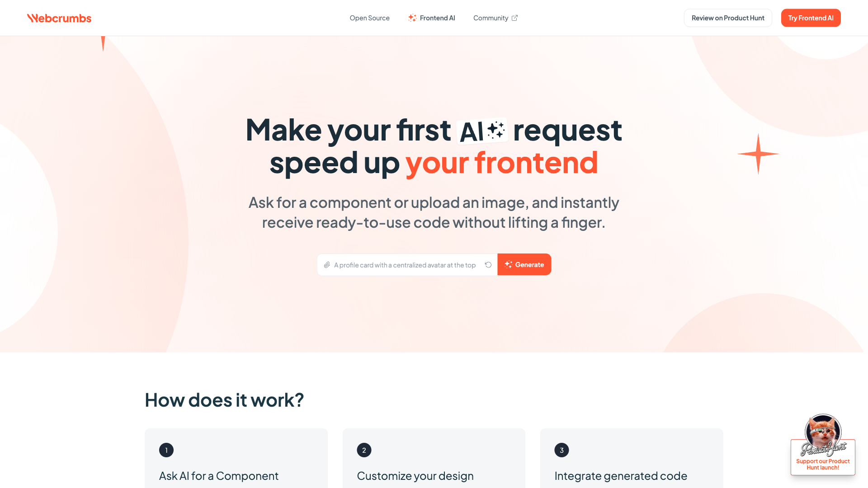The image size is (868, 488).
Task: Click the Review on Product Hunt link
Action: click(x=728, y=18)
